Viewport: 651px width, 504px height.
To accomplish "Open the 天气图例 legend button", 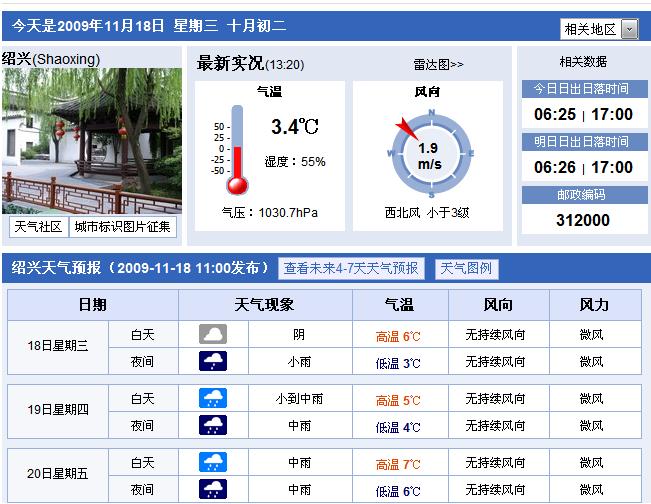I will [x=466, y=268].
